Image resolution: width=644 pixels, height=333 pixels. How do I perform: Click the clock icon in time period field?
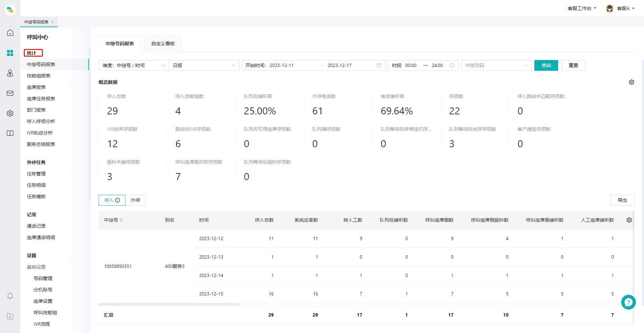452,65
